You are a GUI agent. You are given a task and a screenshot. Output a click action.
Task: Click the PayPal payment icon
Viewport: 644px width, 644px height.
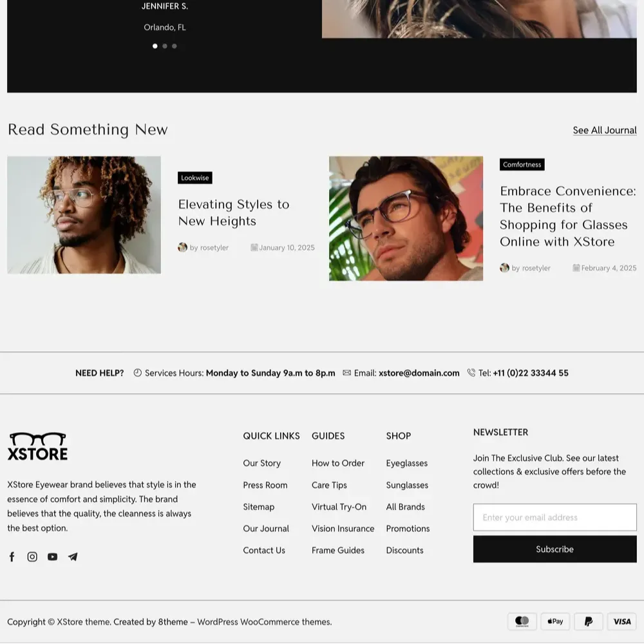click(x=589, y=621)
